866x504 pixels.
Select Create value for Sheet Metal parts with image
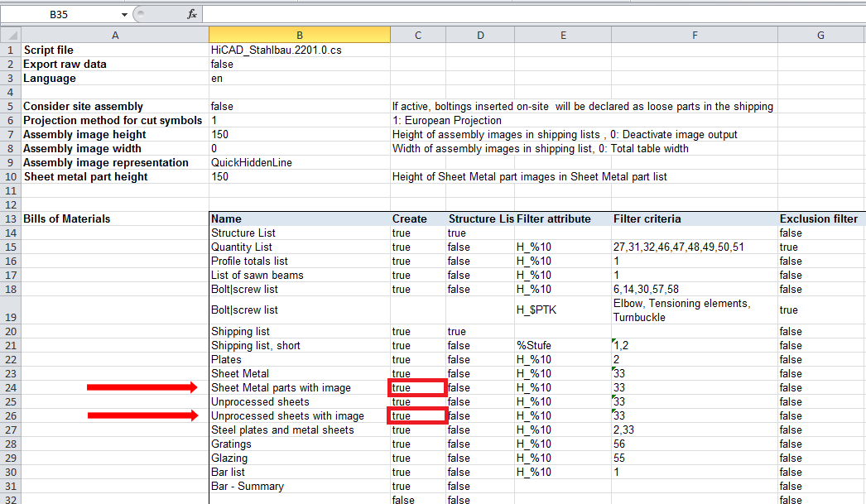[417, 387]
